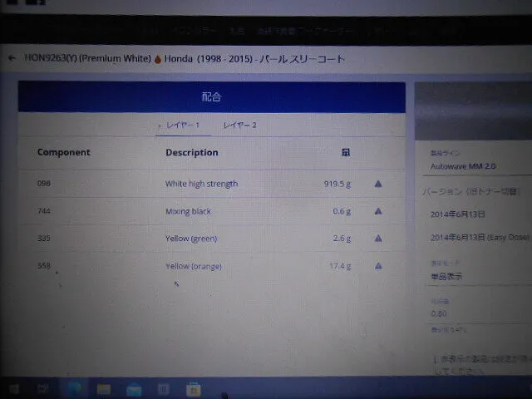Click the warning triangle for White high strength

coord(378,184)
